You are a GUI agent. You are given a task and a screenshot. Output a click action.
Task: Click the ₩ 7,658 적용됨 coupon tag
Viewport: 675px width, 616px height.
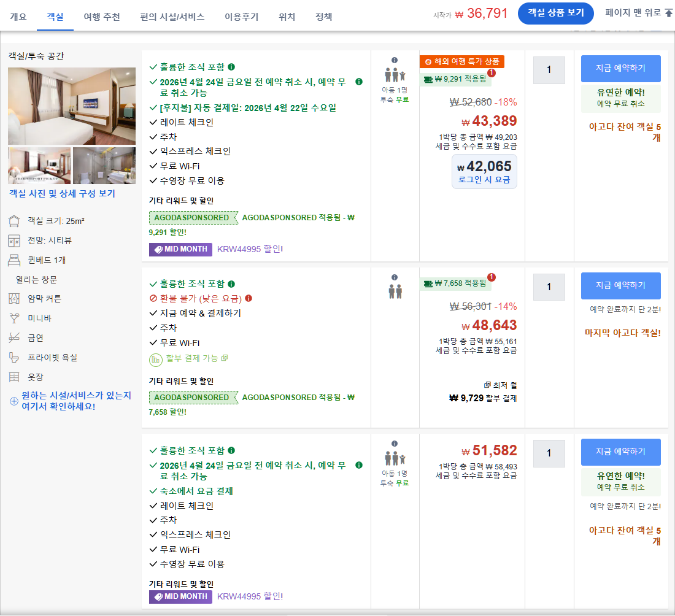point(457,283)
